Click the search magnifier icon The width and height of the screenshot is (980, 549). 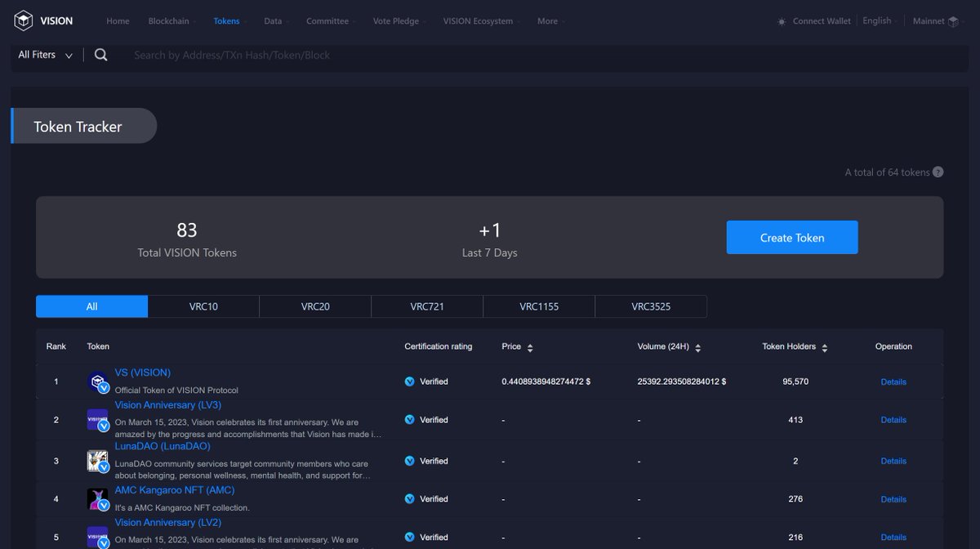100,55
